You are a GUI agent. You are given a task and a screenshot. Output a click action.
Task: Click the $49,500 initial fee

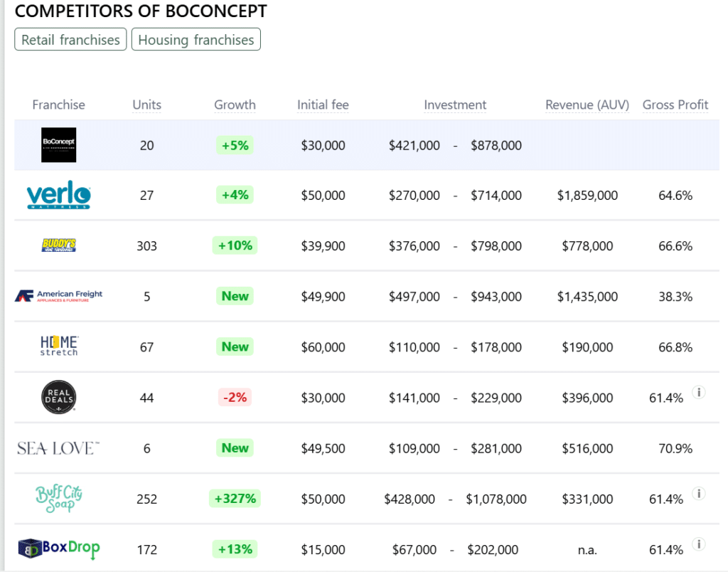(x=323, y=448)
